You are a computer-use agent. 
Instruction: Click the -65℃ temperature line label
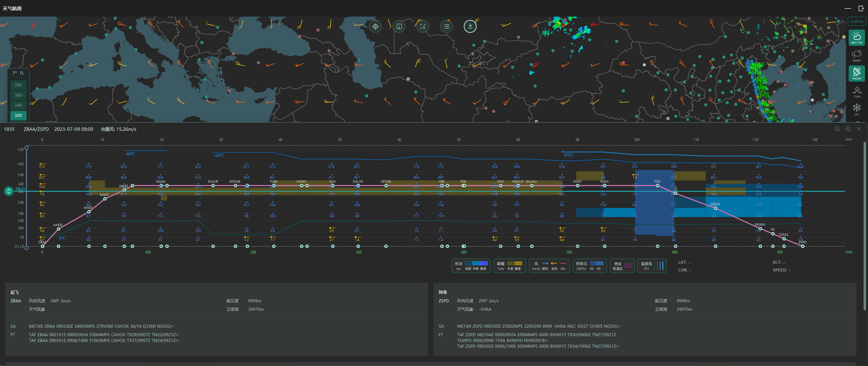coord(568,155)
